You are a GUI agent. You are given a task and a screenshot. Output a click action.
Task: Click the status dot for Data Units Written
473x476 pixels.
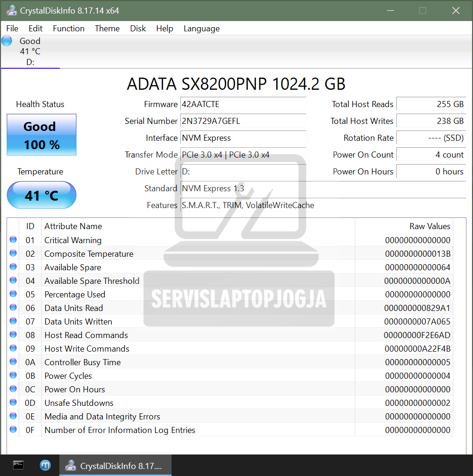(13, 321)
